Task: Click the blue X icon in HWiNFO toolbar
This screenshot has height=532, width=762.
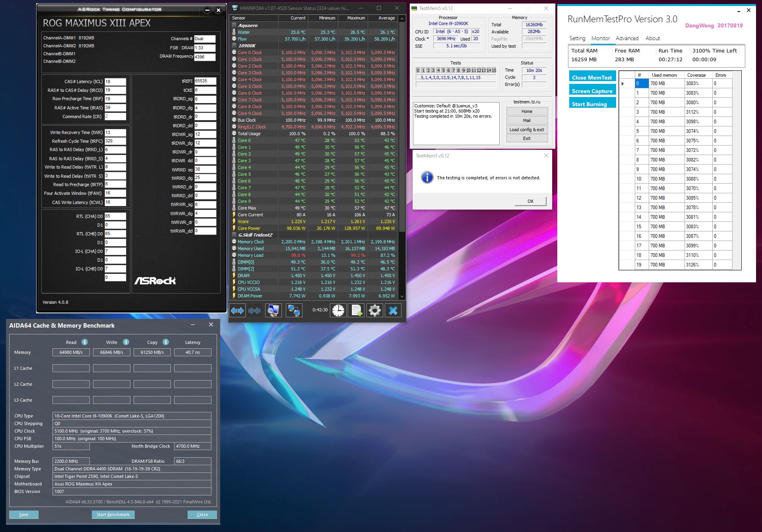Action: (x=393, y=311)
